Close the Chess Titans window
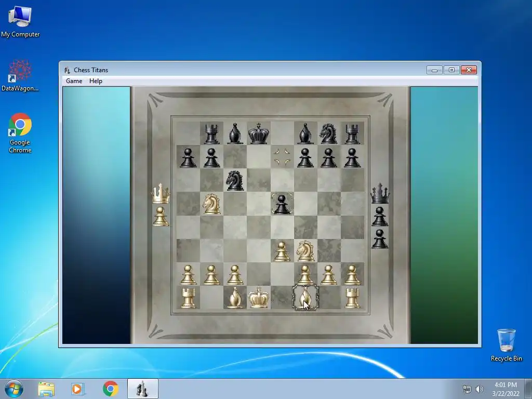 [469, 70]
